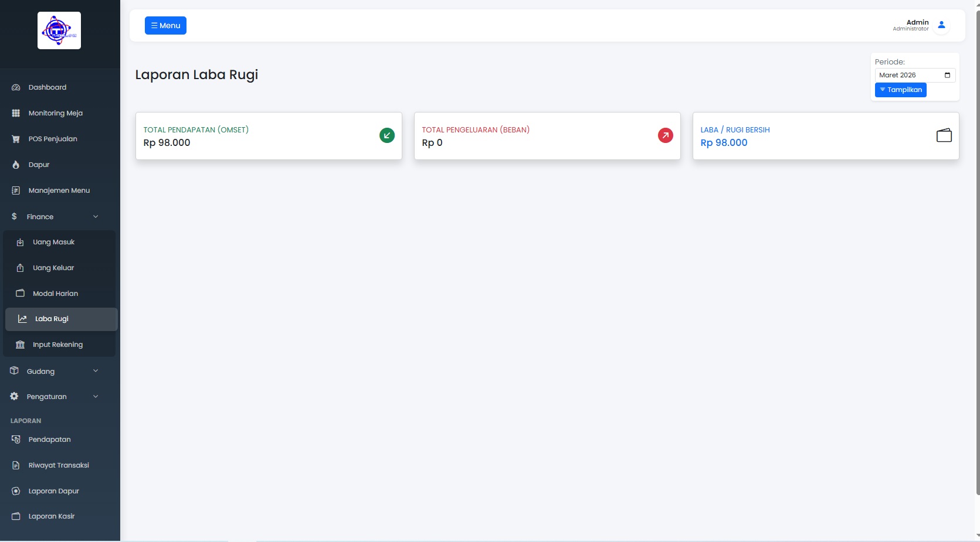The height and width of the screenshot is (542, 980).
Task: Click the Dashboard gauge icon
Action: [x=16, y=87]
